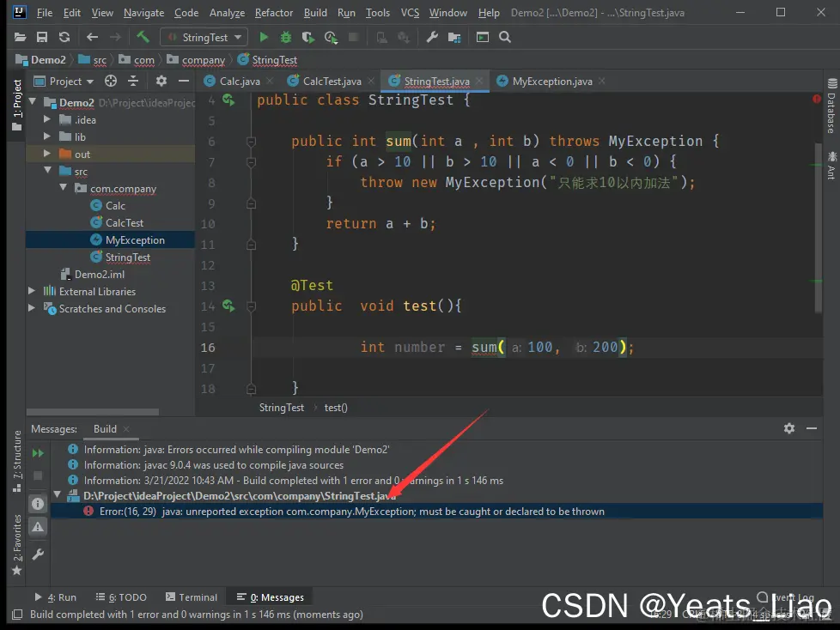The image size is (840, 630).
Task: Open Project view dropdown
Action: click(x=64, y=81)
